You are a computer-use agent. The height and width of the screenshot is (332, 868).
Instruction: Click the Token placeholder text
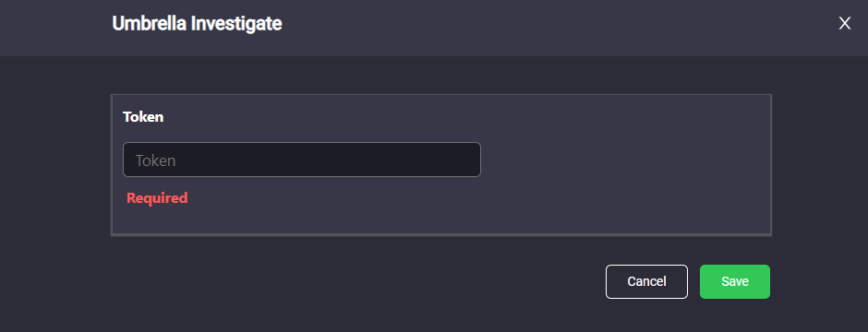(155, 160)
